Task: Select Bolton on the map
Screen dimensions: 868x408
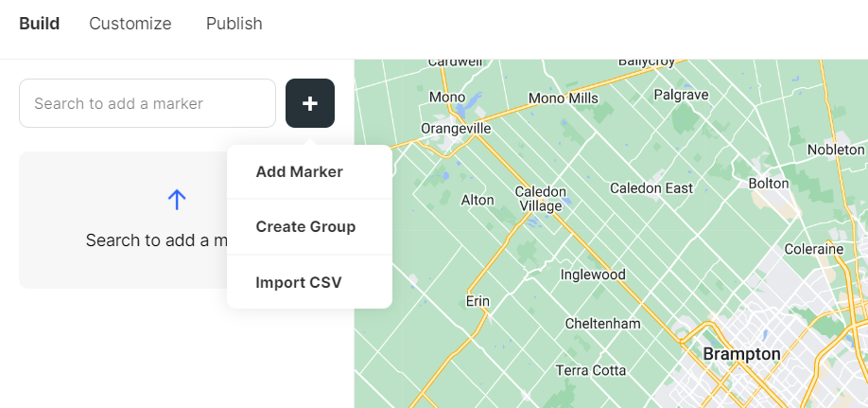Action: click(x=769, y=183)
